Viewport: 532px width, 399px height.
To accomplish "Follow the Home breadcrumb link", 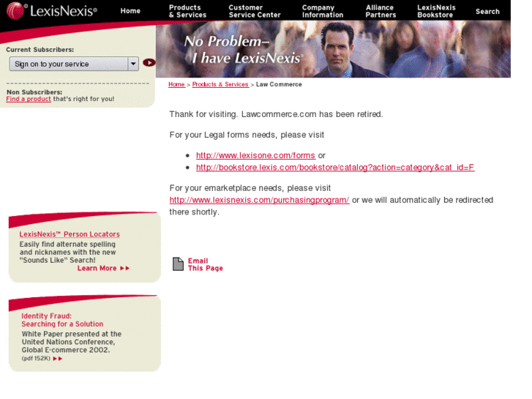I will click(x=176, y=84).
